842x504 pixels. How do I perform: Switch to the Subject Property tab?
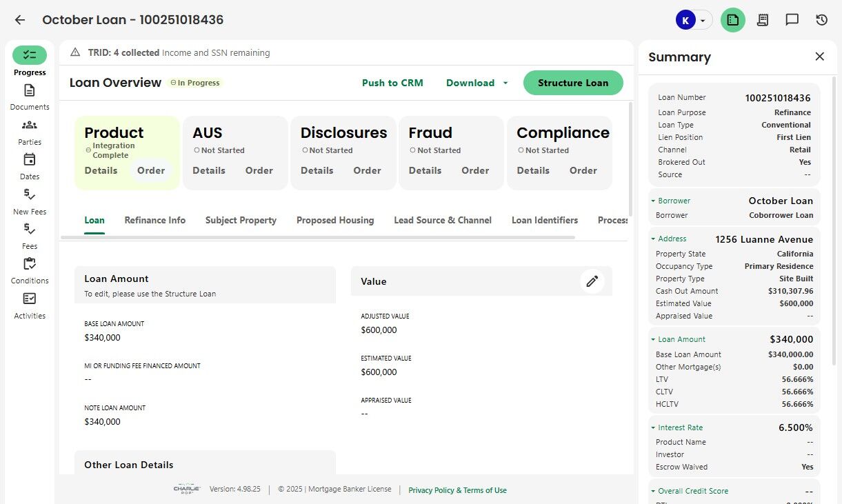tap(241, 221)
